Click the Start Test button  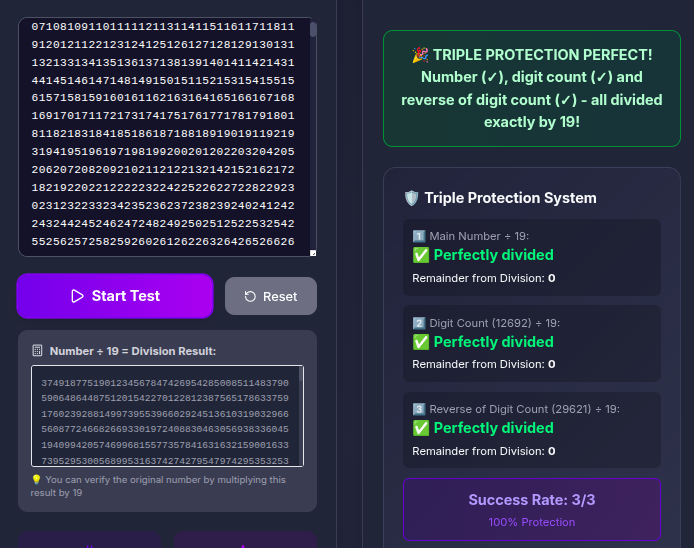(115, 296)
